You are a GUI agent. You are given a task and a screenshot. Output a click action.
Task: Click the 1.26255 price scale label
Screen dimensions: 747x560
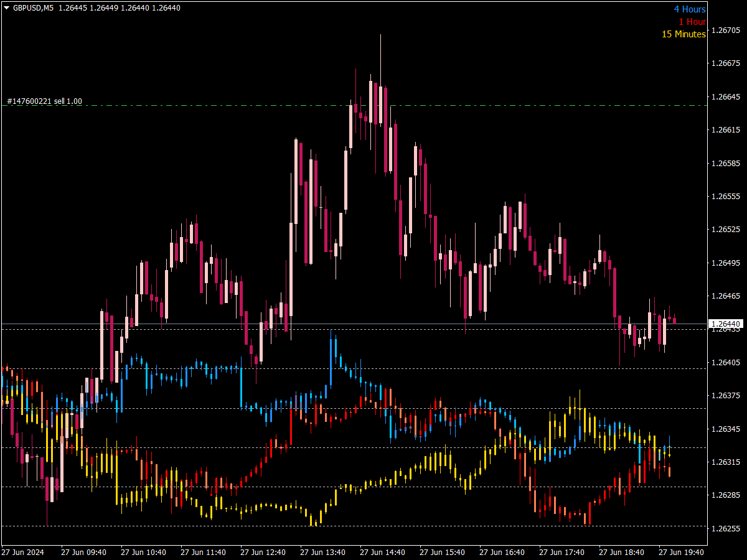[725, 529]
